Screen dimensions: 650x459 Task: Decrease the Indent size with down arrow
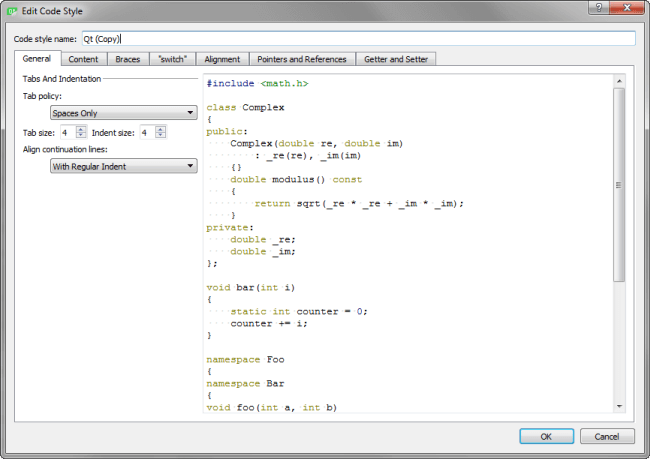[x=161, y=136]
